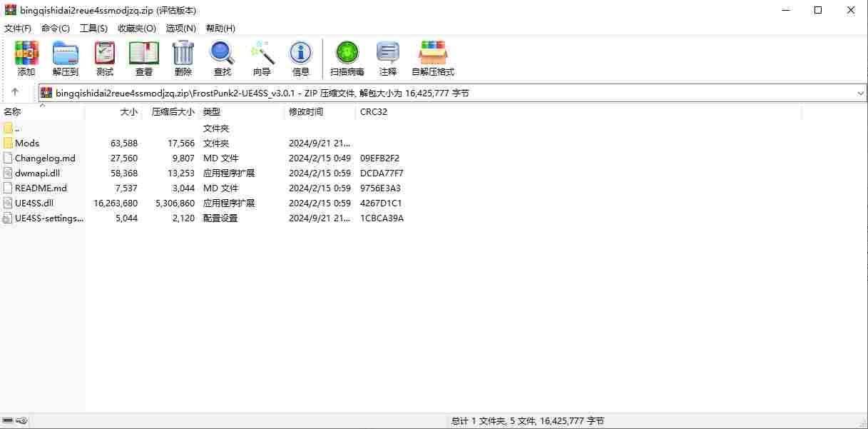Run the 测试 (Test) archive tool
This screenshot has height=429, width=868.
pos(105,59)
